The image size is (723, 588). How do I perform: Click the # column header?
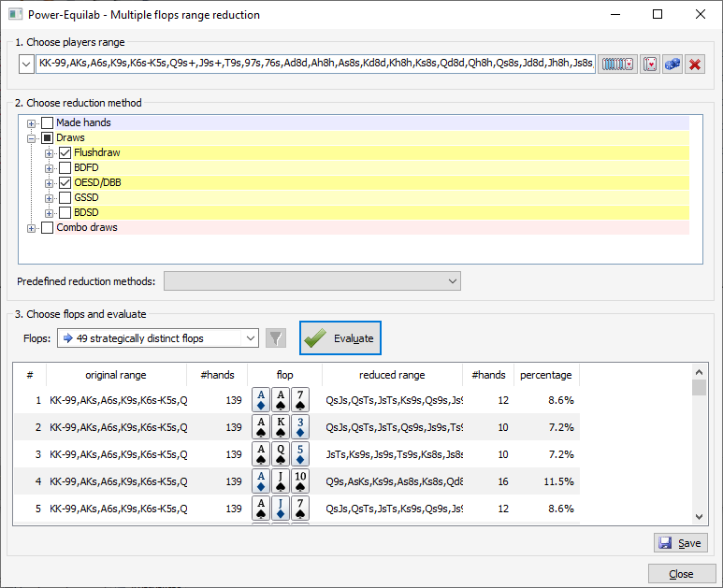click(30, 375)
